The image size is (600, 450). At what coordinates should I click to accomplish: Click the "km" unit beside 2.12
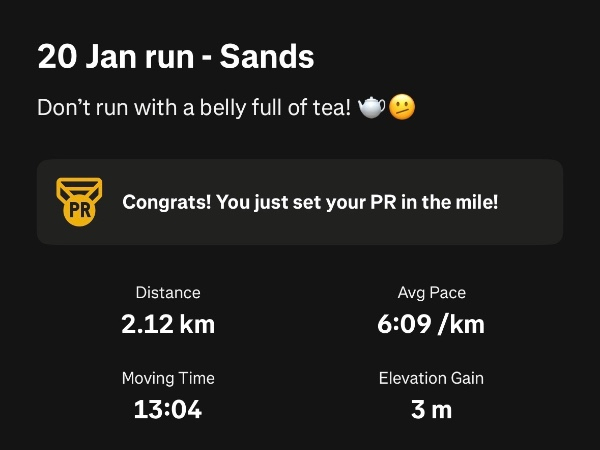tap(199, 324)
